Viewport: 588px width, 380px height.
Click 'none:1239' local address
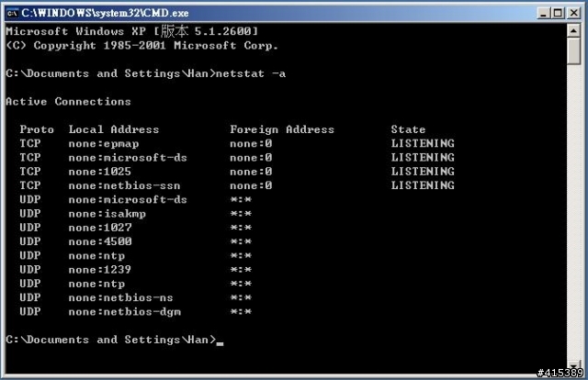point(100,270)
